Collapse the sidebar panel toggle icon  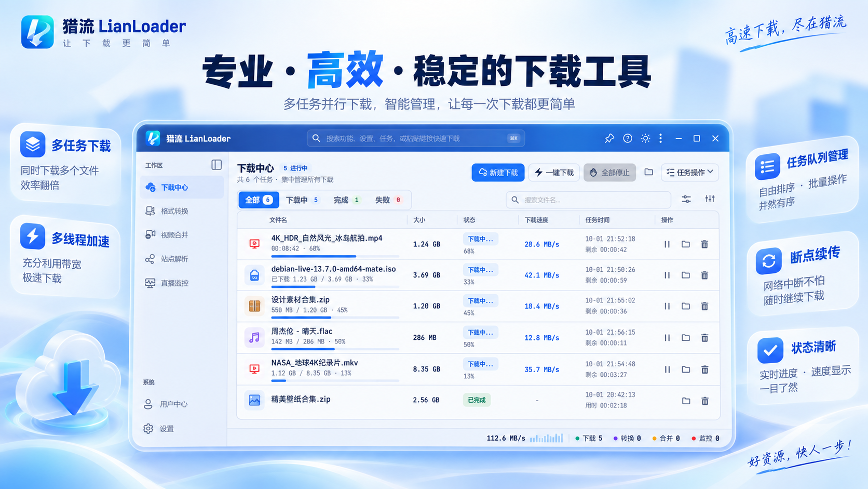click(x=216, y=165)
